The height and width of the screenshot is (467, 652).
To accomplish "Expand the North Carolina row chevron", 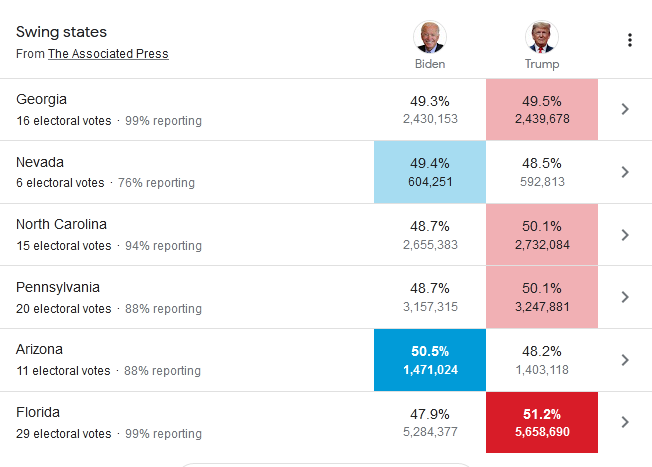I will [625, 234].
